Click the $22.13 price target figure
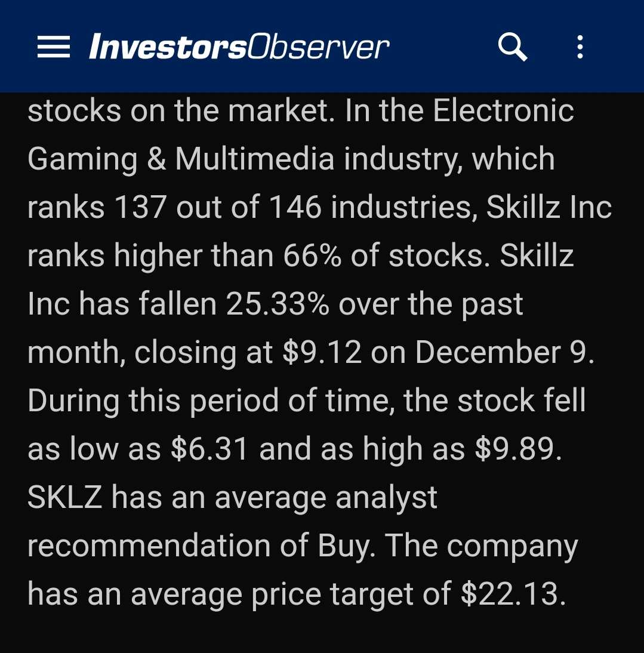 coord(513,593)
